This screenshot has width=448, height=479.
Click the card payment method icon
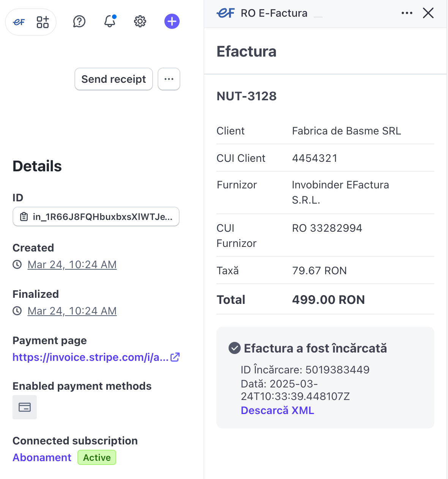25,407
